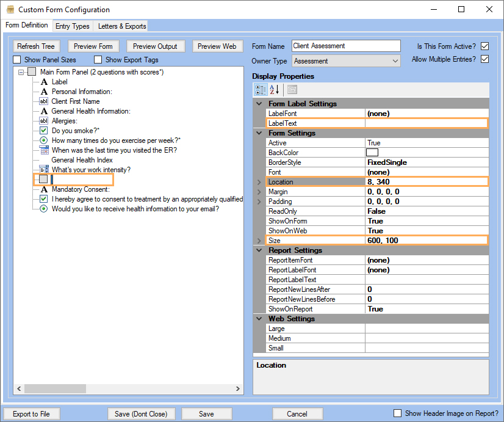Click the blank panel icon in the tree

pyautogui.click(x=43, y=179)
